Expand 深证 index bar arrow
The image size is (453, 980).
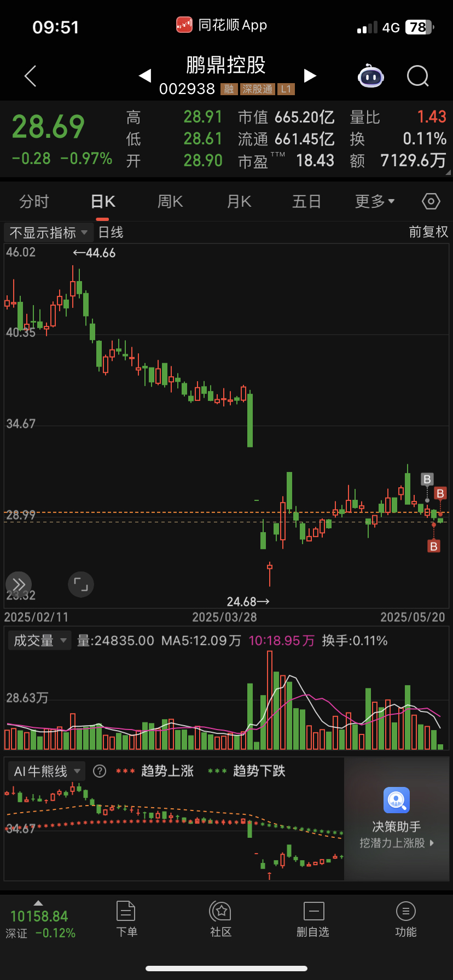(38, 902)
